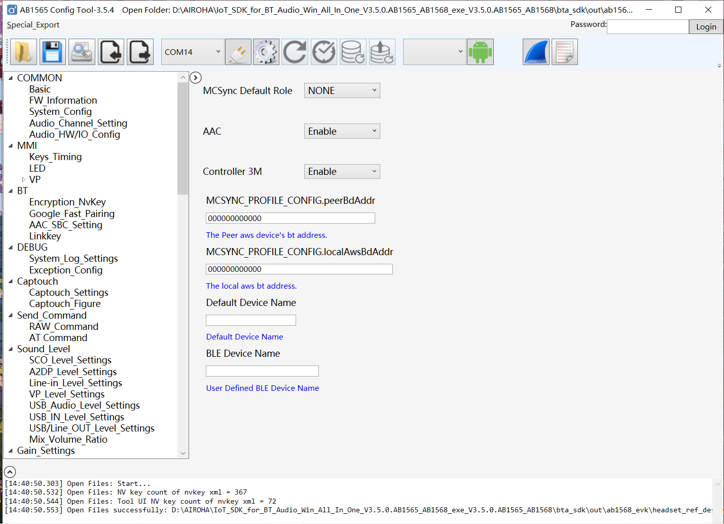Connect to device with the plug icon

tap(238, 52)
